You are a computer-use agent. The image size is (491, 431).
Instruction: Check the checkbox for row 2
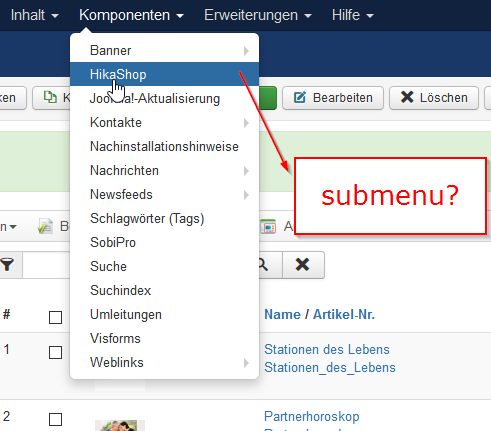[55, 419]
